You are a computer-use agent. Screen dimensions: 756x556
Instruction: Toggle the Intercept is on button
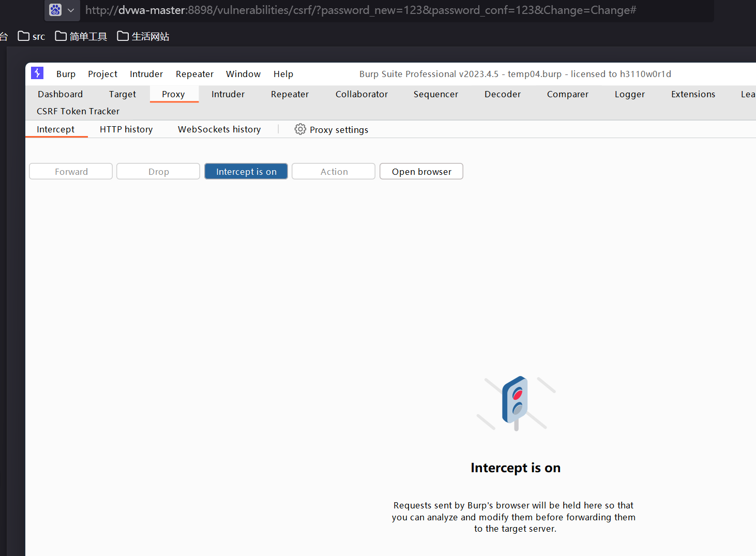click(246, 171)
